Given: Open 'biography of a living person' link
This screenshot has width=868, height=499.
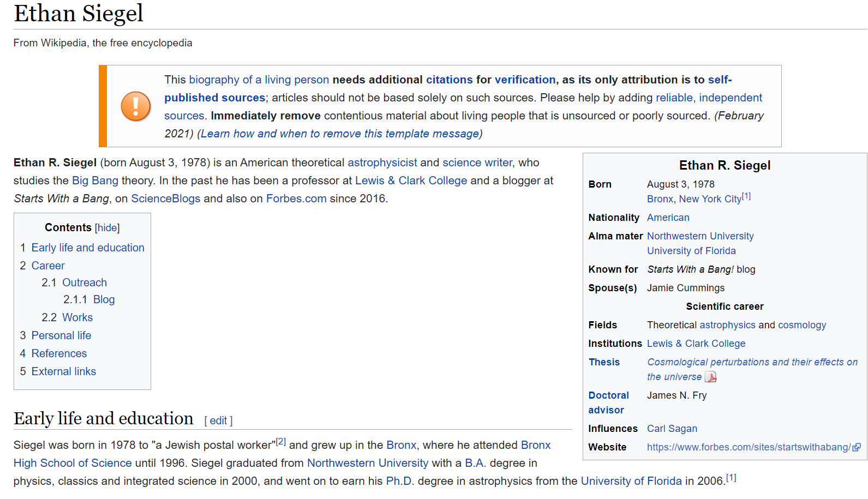Looking at the screenshot, I should click(259, 80).
